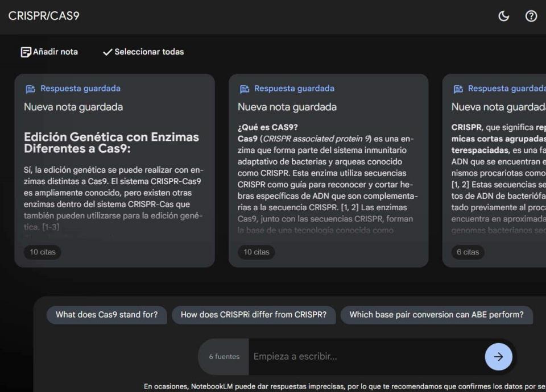Viewport: 546px width, 392px height.
Task: Click the Seleccionar todas checkmark icon
Action: coord(107,52)
